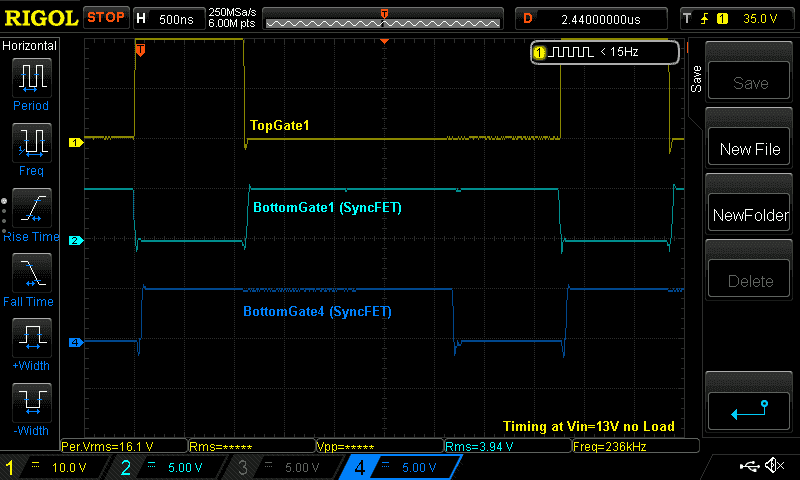Click the back arrow return icon
This screenshot has height=480, width=800.
pos(750,408)
